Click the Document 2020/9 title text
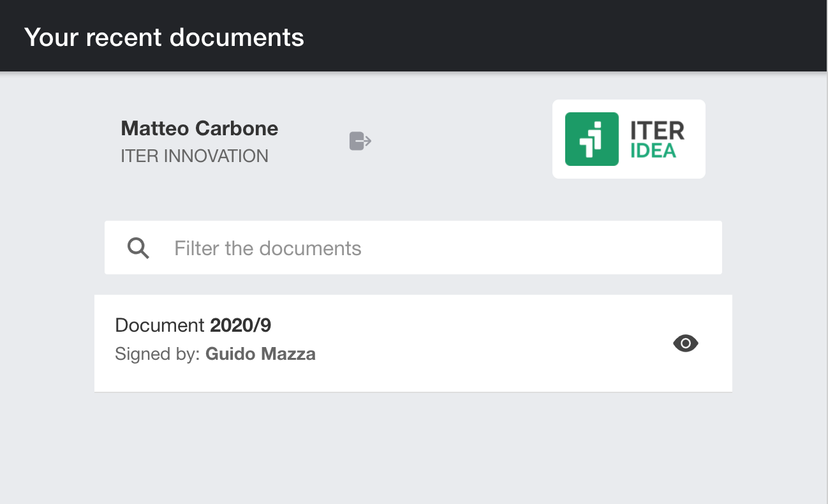 click(x=161, y=325)
